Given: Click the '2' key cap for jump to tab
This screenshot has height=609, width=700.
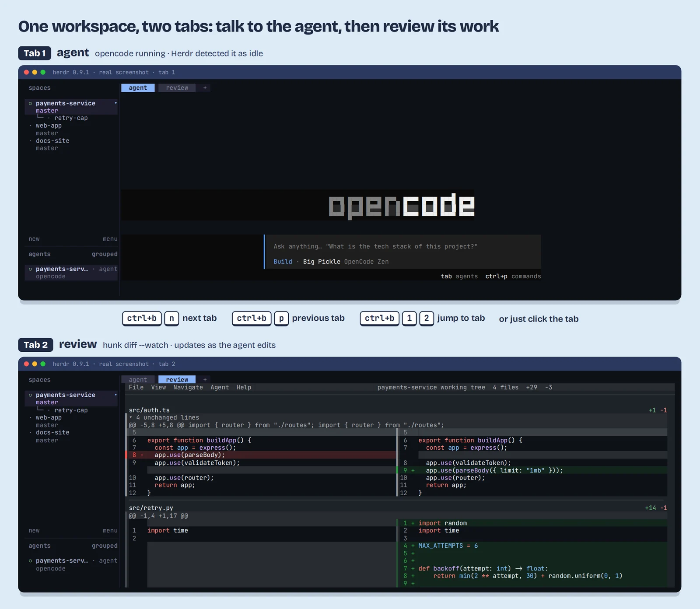Looking at the screenshot, I should pos(427,318).
